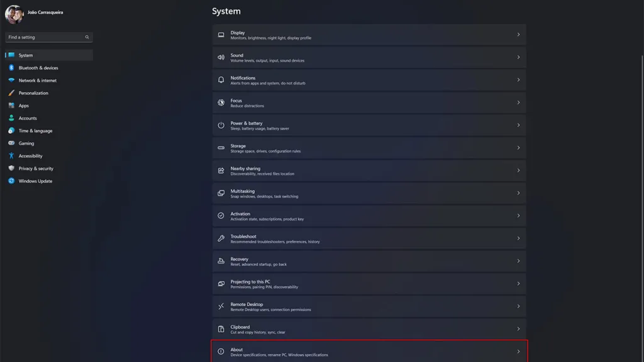Image resolution: width=644 pixels, height=362 pixels.
Task: Select System in the sidebar
Action: [49, 55]
